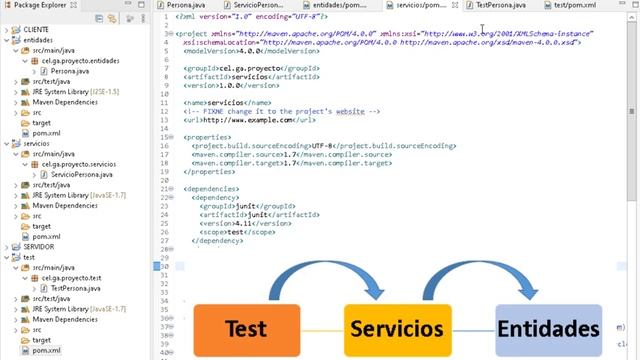Collapse the entidades project
The image size is (640, 360).
(6, 40)
